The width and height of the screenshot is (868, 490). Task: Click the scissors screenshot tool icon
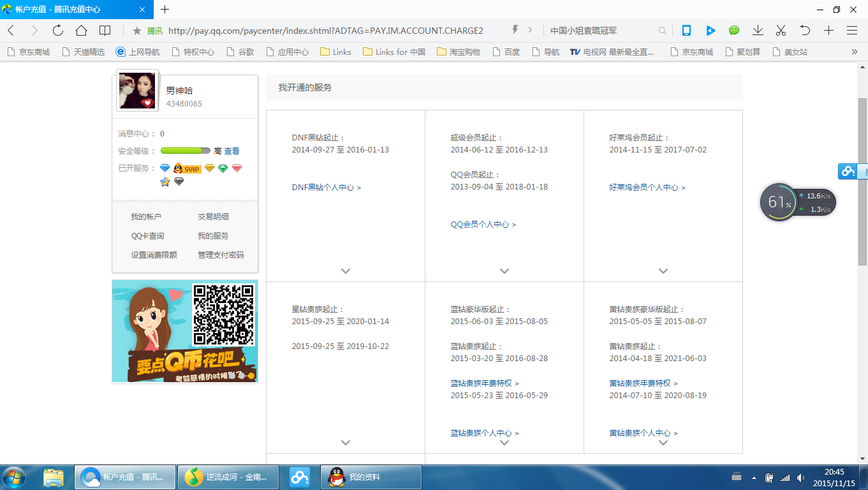click(x=781, y=31)
